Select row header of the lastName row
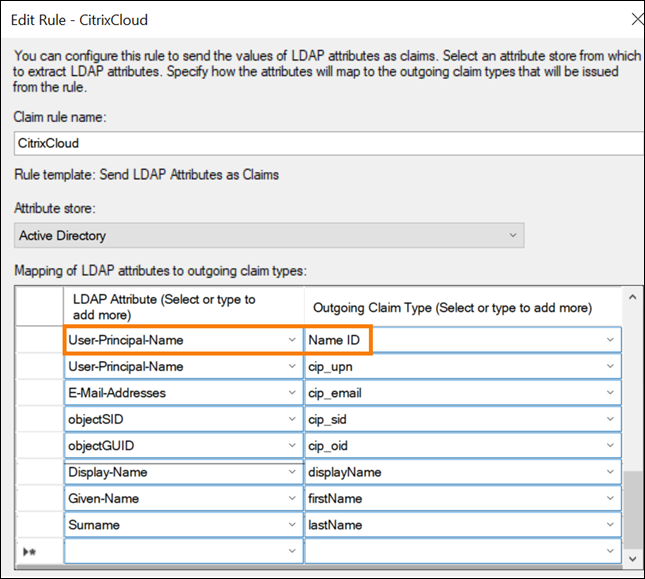This screenshot has width=645, height=579. 39,524
